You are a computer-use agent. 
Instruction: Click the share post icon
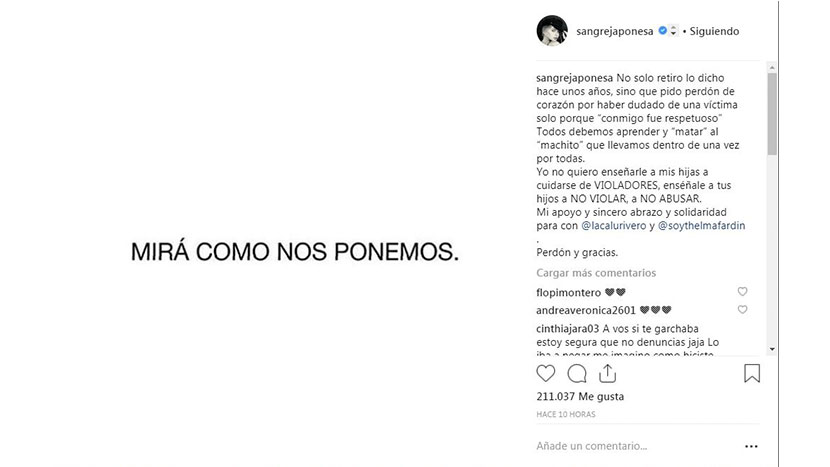click(x=607, y=373)
